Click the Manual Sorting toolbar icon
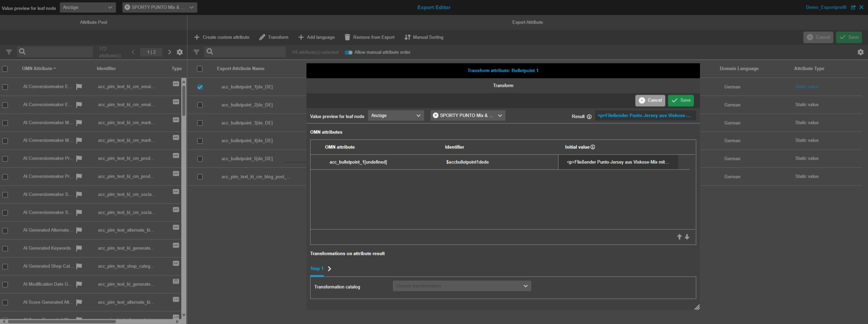 pos(407,37)
